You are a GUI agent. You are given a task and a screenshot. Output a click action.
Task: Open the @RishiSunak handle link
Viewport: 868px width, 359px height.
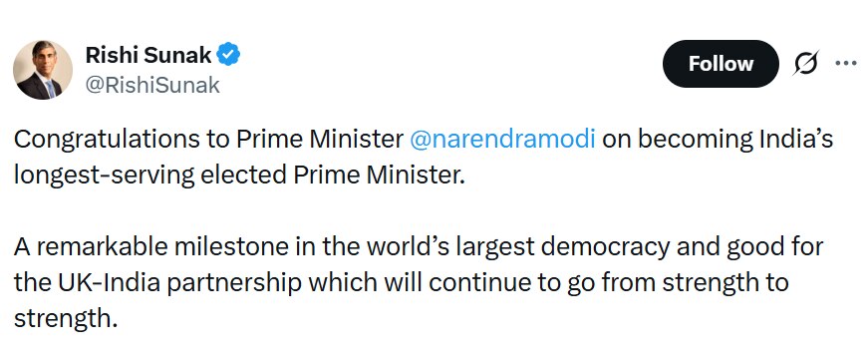(x=152, y=85)
